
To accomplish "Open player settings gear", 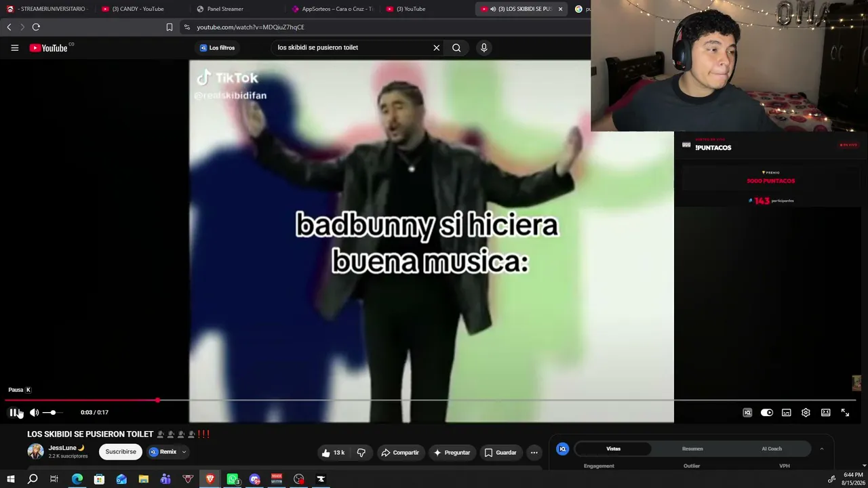I will pos(806,412).
